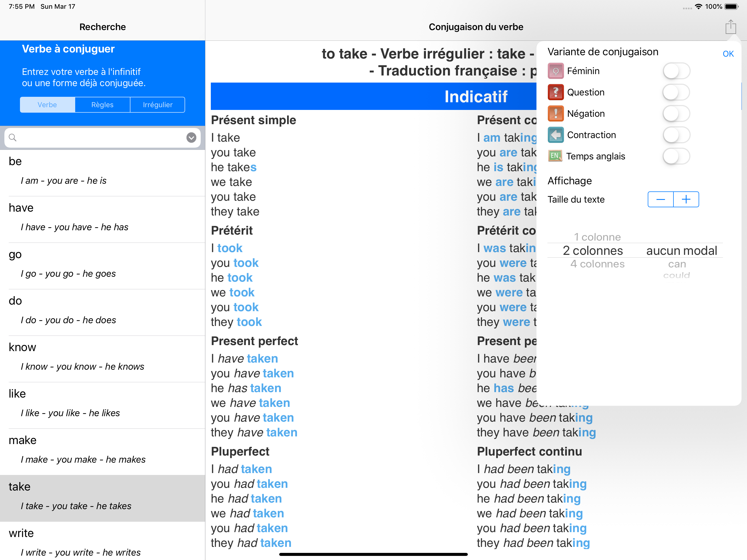Switch to the Irrégulier tab

[157, 105]
